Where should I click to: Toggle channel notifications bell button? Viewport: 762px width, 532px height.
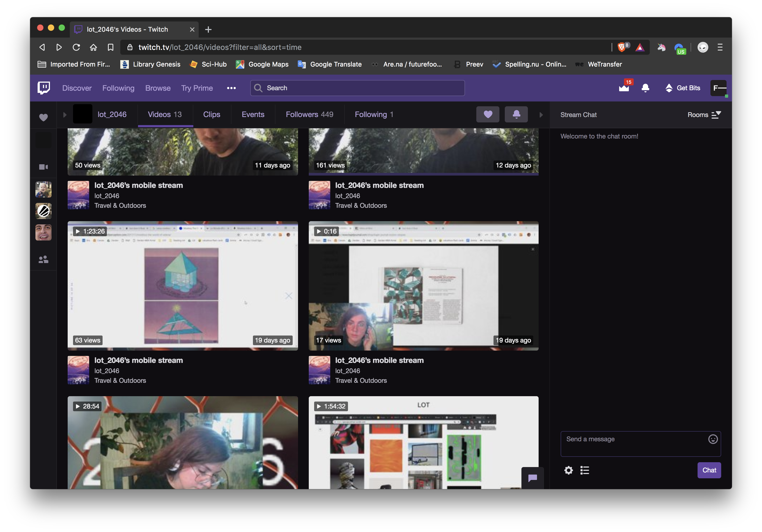[516, 115]
